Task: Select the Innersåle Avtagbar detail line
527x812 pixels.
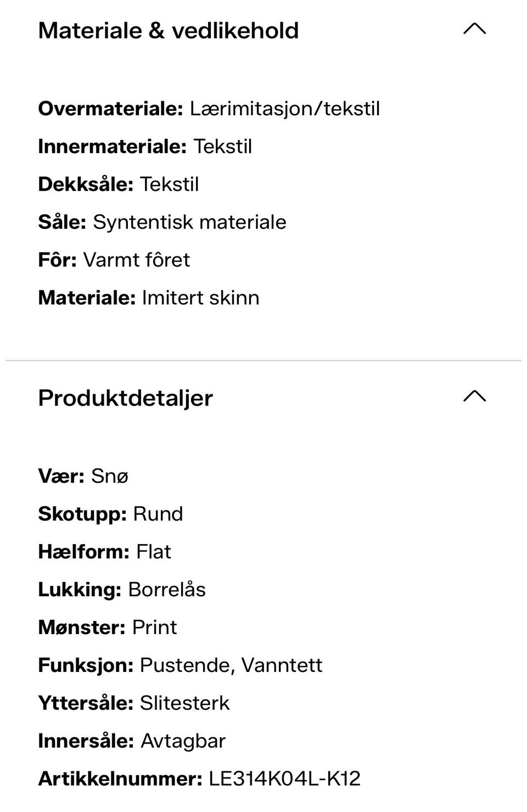Action: coord(132,741)
